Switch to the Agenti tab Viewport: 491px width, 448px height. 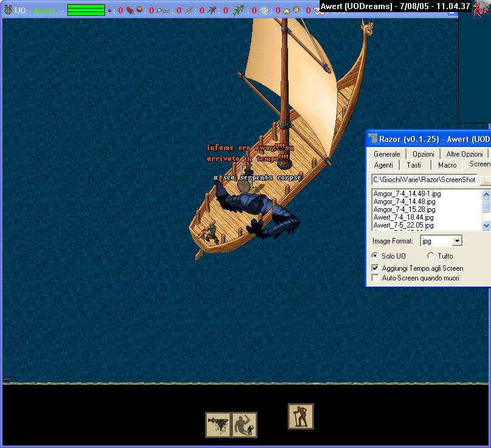point(383,165)
